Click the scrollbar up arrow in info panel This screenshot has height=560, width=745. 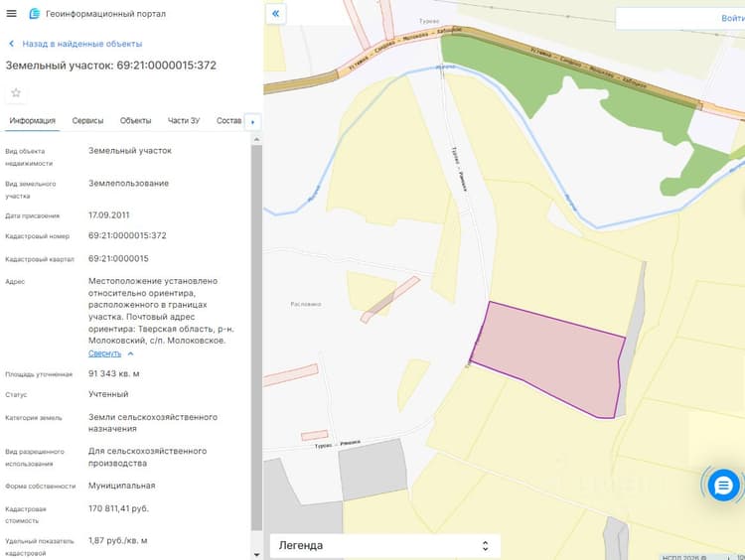click(x=256, y=139)
